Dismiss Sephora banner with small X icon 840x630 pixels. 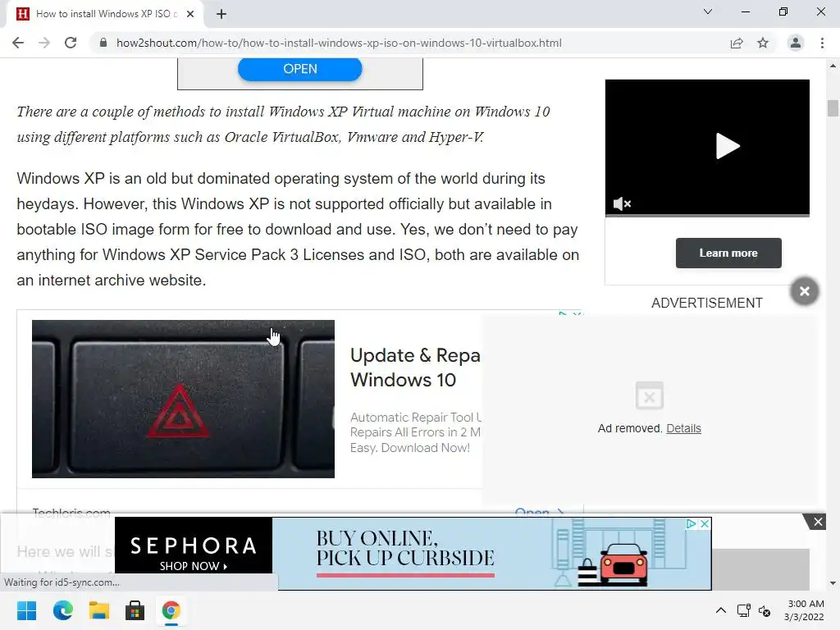tap(705, 523)
